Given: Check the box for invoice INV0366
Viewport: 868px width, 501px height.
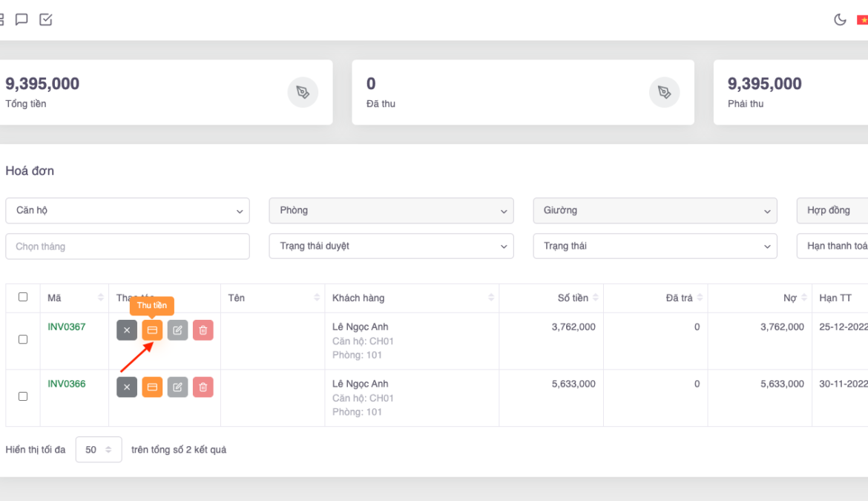Looking at the screenshot, I should 23,396.
